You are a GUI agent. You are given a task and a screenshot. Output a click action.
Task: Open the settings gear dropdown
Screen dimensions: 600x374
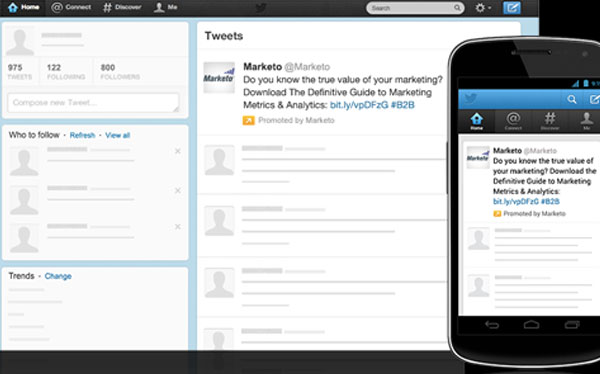click(x=483, y=8)
